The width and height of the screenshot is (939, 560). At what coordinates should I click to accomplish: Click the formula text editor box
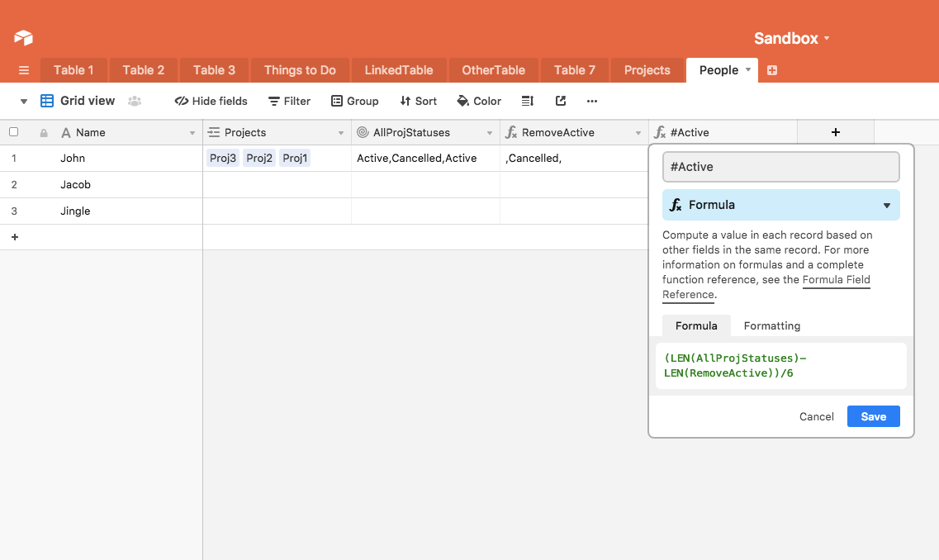781,365
